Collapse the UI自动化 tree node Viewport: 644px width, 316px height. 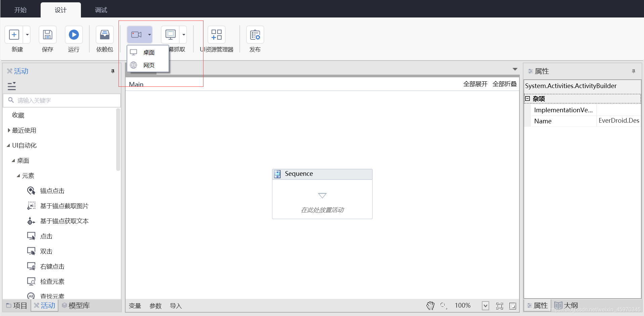tap(8, 146)
